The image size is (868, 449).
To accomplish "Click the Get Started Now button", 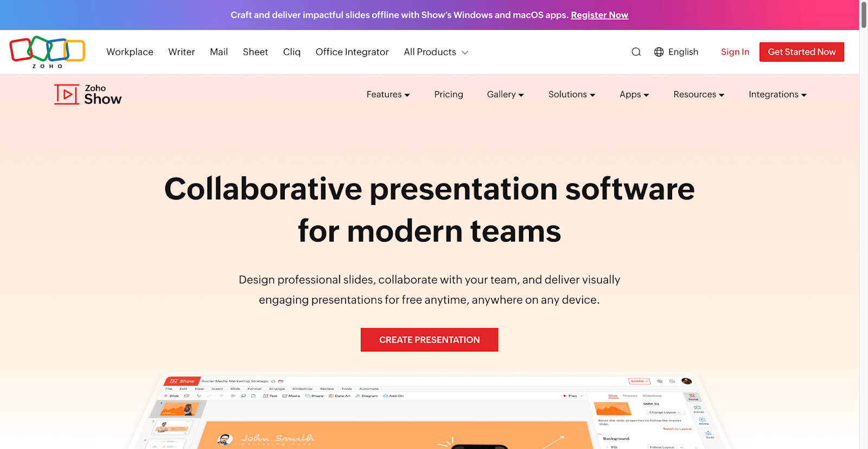I will [x=802, y=52].
